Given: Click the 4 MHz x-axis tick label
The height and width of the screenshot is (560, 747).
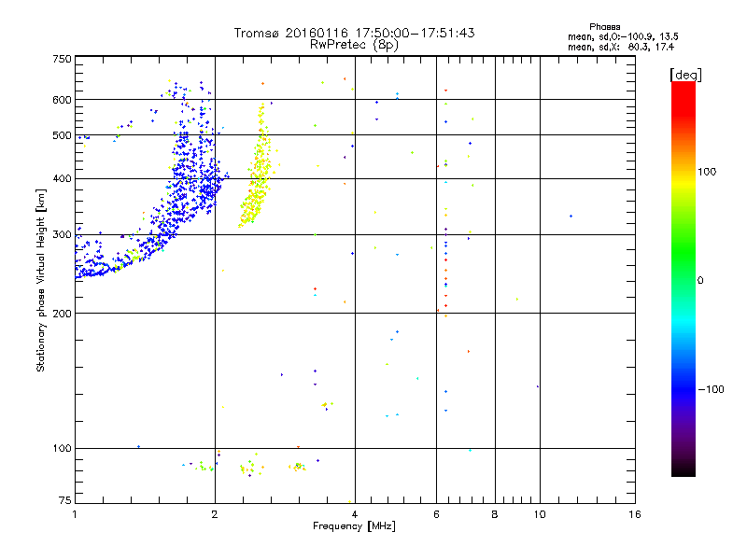Looking at the screenshot, I should 355,514.
